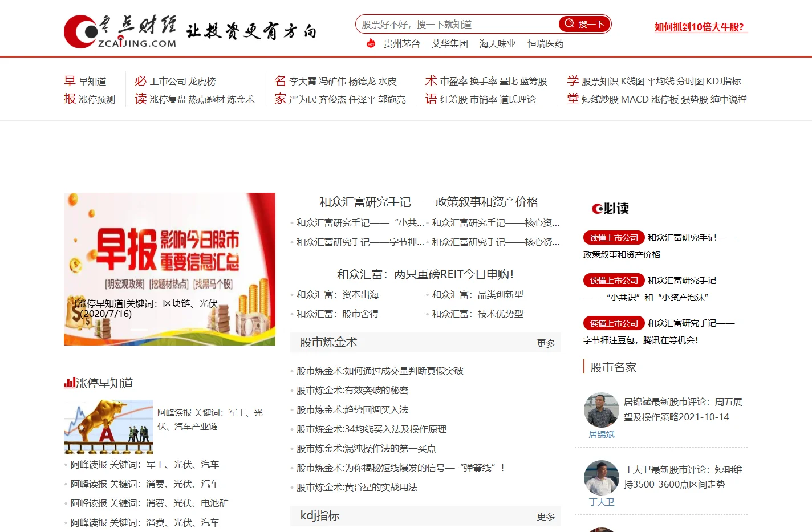Image resolution: width=812 pixels, height=532 pixels.
Task: Click the 涨停早知道 bar chart icon
Action: (70, 383)
